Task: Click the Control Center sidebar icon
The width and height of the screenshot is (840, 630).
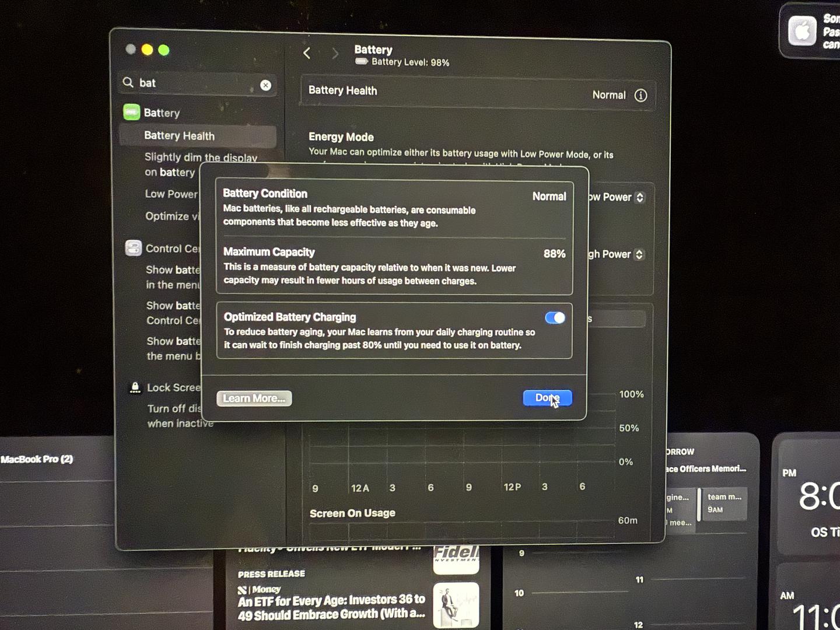Action: click(134, 248)
